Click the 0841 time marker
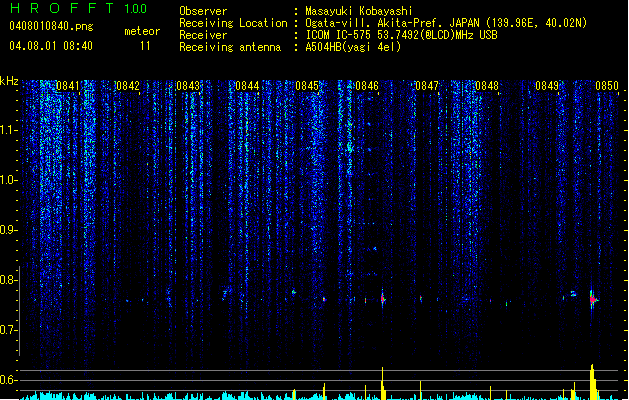This screenshot has width=629, height=400. click(x=68, y=86)
